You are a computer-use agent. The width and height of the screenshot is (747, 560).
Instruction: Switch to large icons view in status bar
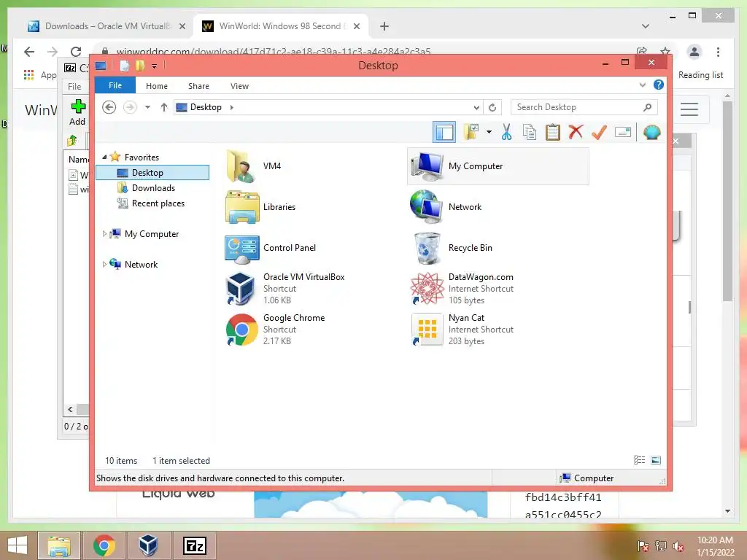click(x=656, y=460)
